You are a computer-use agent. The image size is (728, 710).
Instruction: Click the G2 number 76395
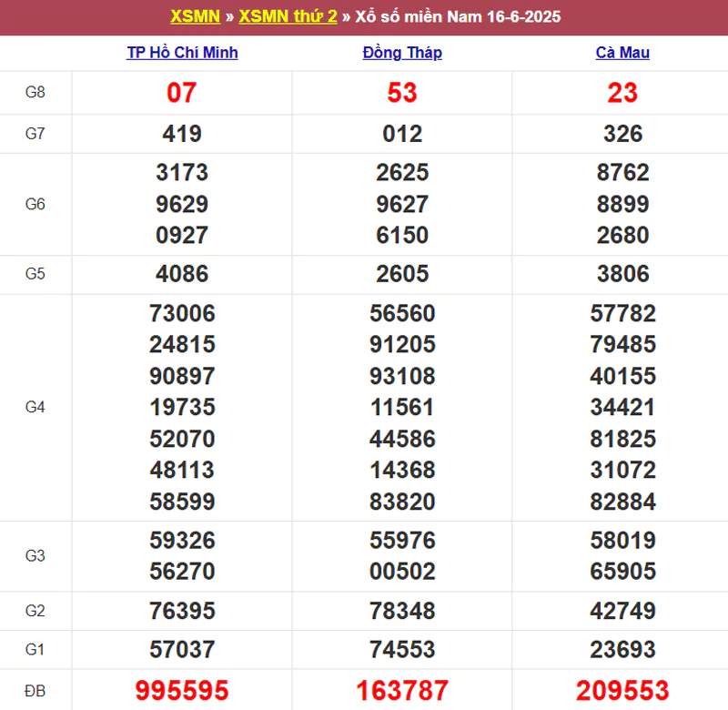(182, 611)
